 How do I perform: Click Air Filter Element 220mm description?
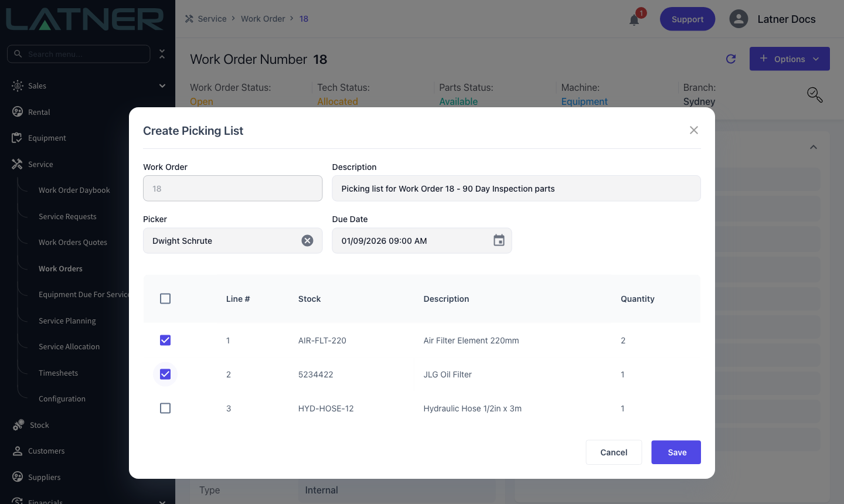pyautogui.click(x=471, y=340)
